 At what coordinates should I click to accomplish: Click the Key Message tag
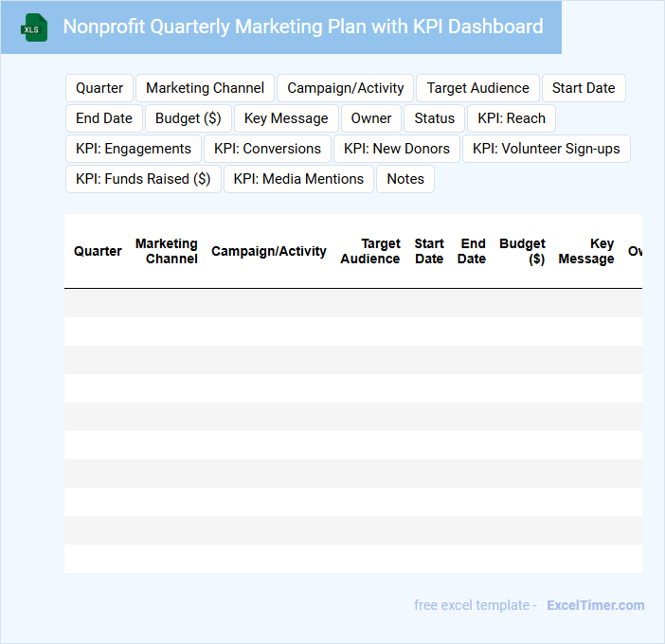click(286, 118)
